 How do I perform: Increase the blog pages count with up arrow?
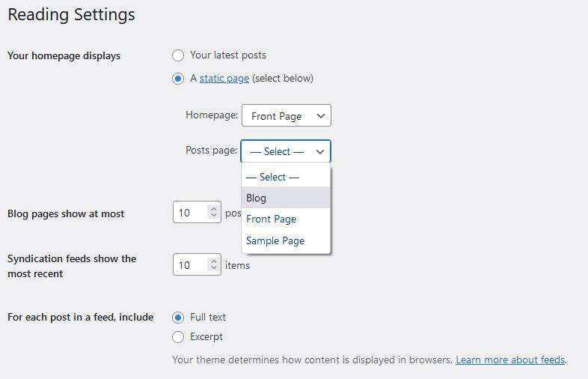pos(213,209)
